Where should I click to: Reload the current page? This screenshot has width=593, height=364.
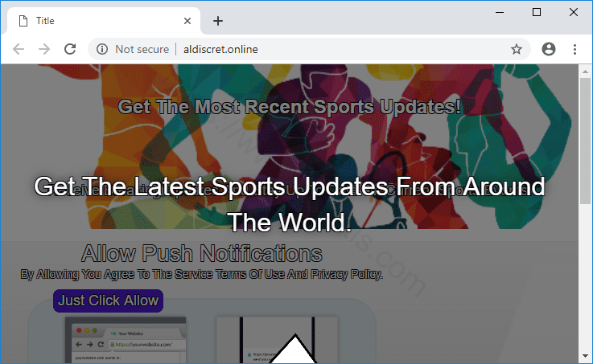pyautogui.click(x=70, y=49)
